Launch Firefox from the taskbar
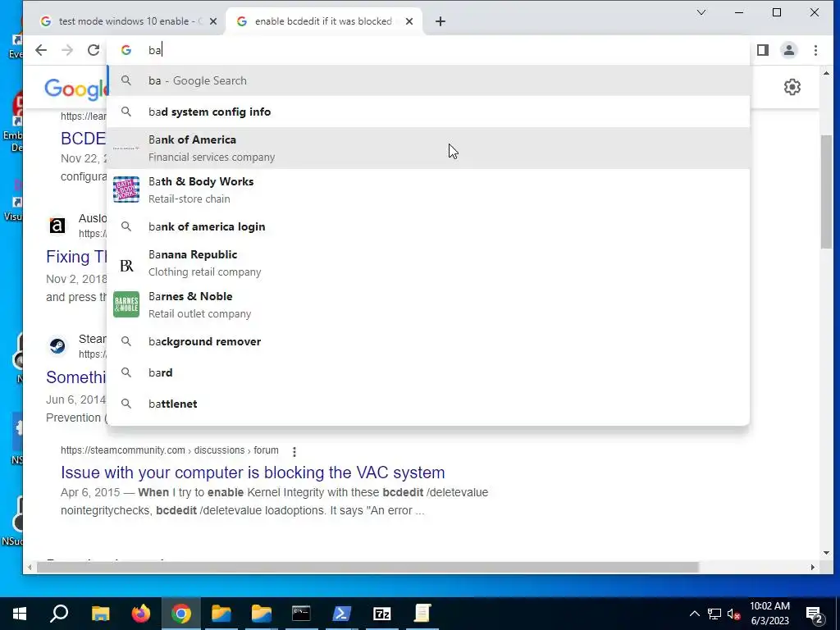 141,614
